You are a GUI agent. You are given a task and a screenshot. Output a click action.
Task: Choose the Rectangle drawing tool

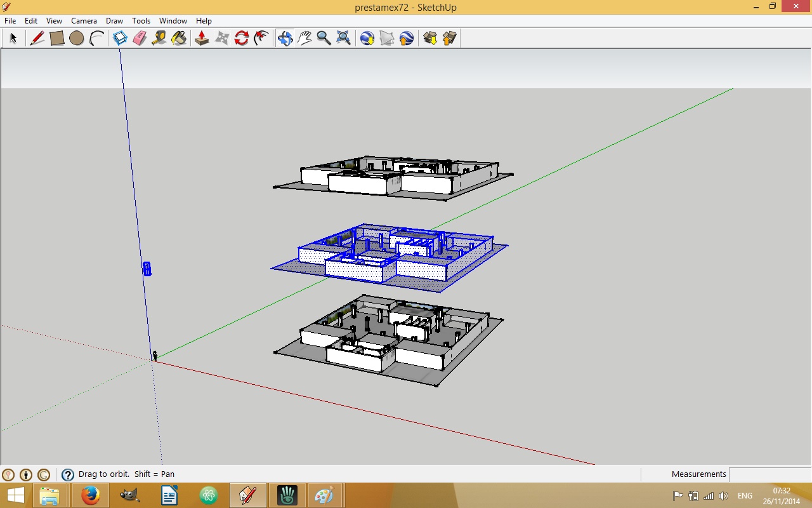pos(57,38)
